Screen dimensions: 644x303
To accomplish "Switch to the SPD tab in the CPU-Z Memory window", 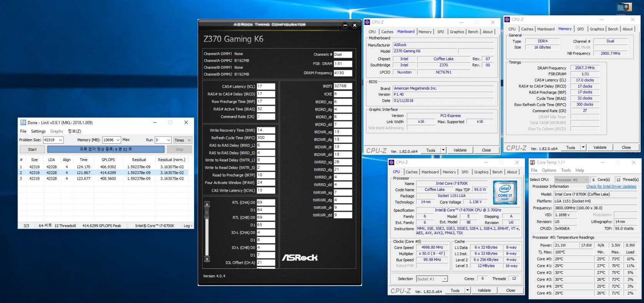I will (x=580, y=29).
